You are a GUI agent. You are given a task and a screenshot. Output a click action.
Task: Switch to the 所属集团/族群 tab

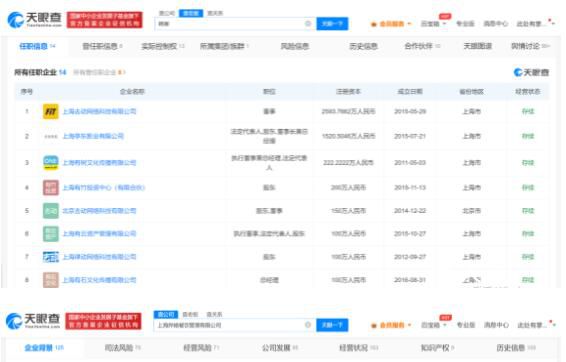tap(225, 46)
